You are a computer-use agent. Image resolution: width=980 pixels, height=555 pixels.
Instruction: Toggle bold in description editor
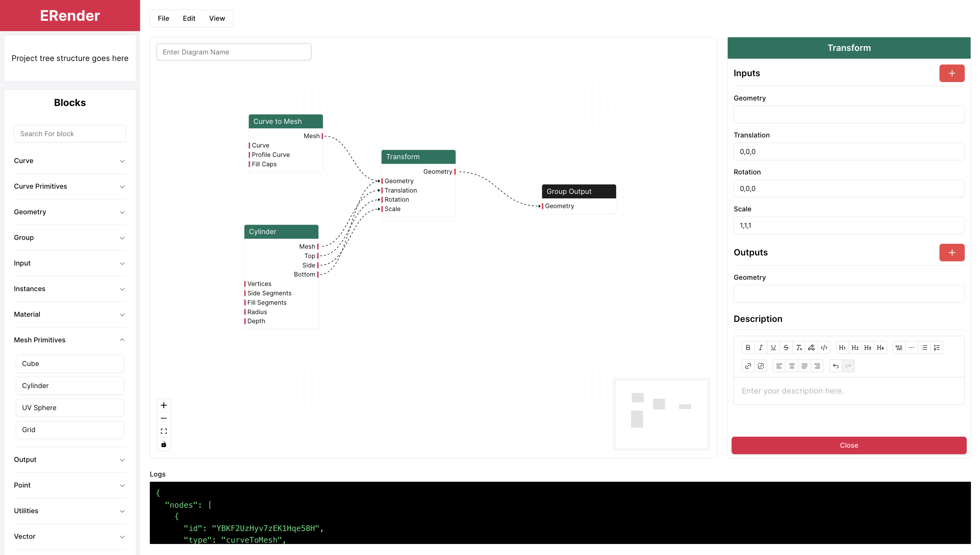748,347
